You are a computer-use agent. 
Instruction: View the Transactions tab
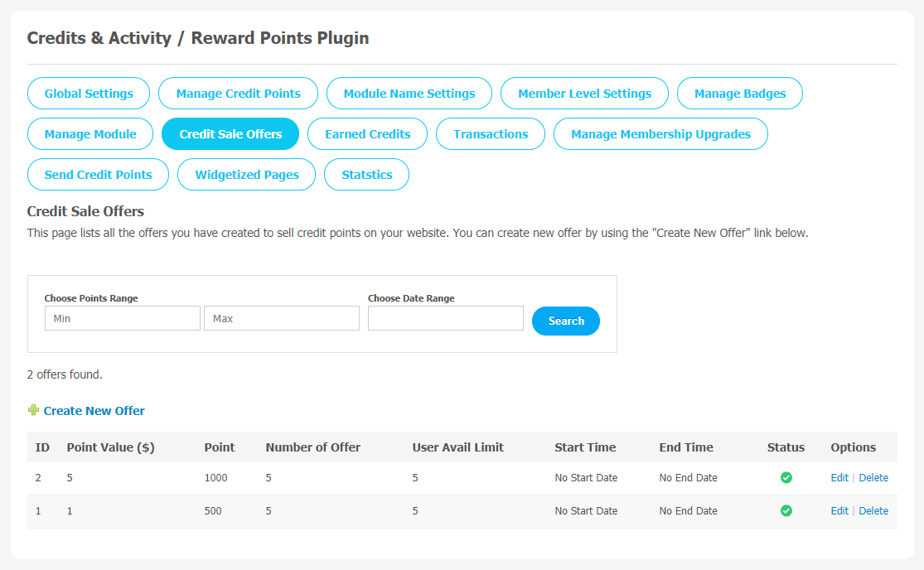click(491, 133)
